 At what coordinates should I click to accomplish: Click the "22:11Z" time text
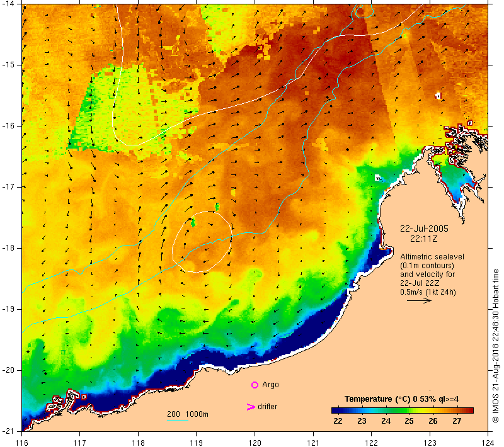point(423,239)
